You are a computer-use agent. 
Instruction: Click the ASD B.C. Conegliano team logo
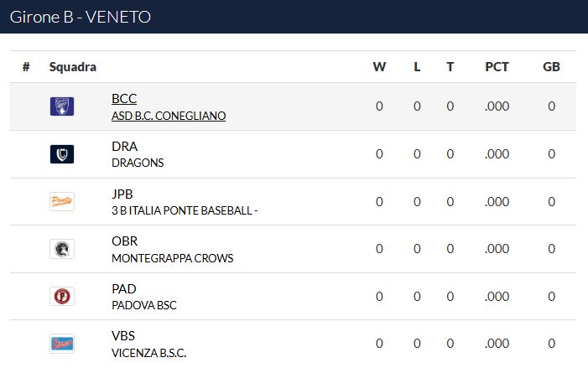click(x=62, y=106)
